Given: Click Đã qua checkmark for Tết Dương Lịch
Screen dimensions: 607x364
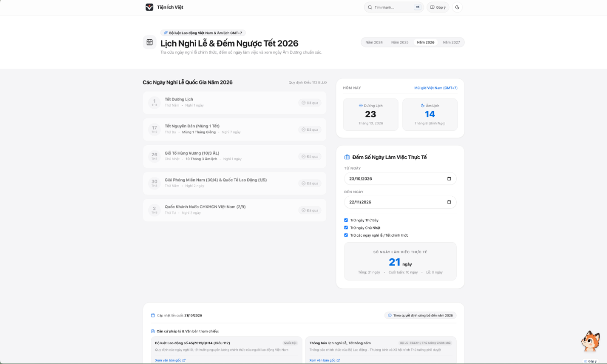Looking at the screenshot, I should (x=303, y=103).
